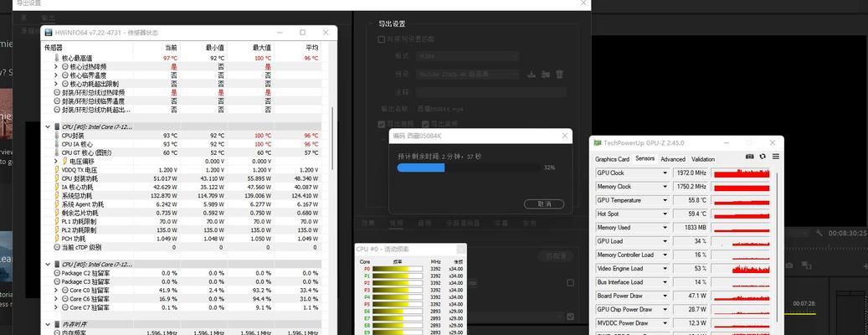Click the delete preset trash icon
The width and height of the screenshot is (868, 335).
[x=560, y=75]
